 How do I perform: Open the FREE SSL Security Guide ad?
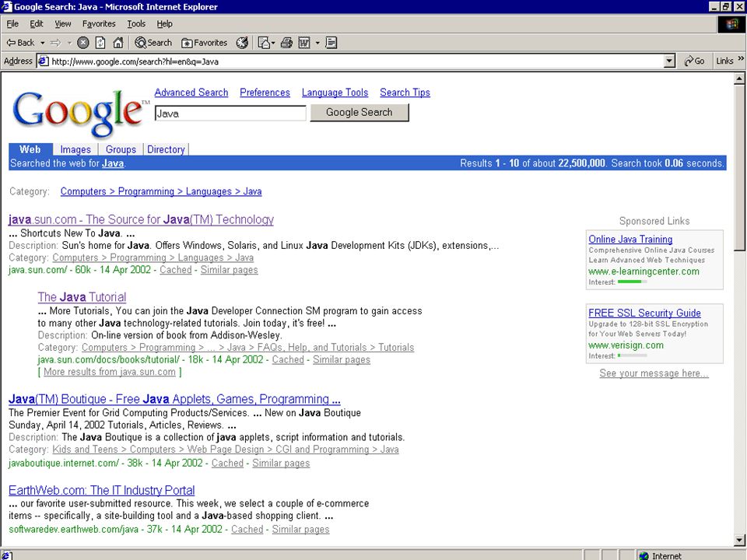click(x=644, y=313)
